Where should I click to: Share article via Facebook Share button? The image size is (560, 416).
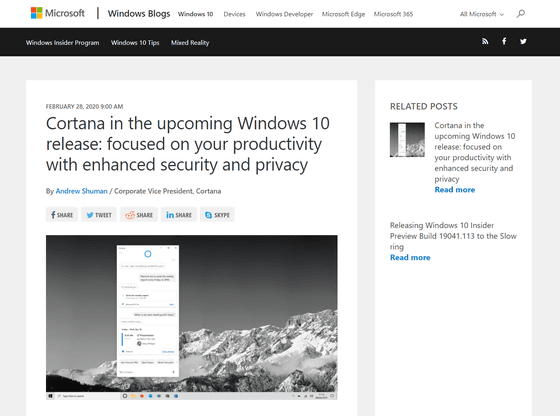pyautogui.click(x=62, y=215)
